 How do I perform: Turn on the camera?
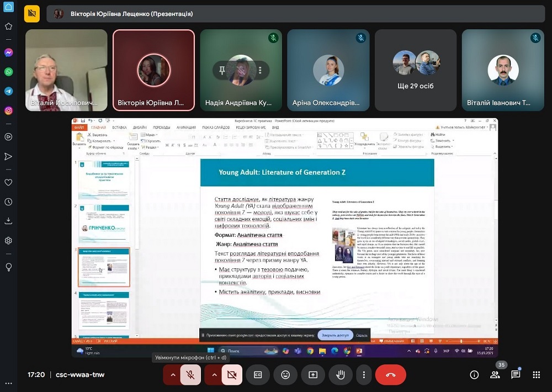pyautogui.click(x=232, y=374)
